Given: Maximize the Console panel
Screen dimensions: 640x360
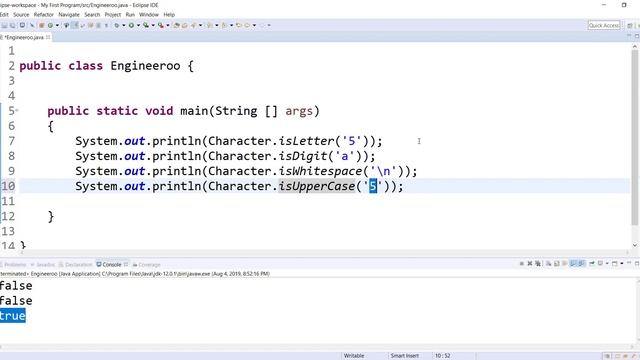Looking at the screenshot, I should point(637,264).
